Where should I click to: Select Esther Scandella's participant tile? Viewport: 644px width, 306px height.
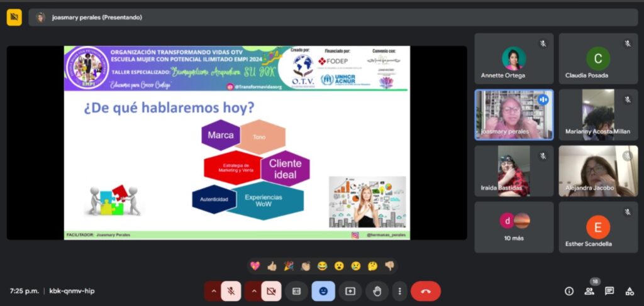point(598,227)
